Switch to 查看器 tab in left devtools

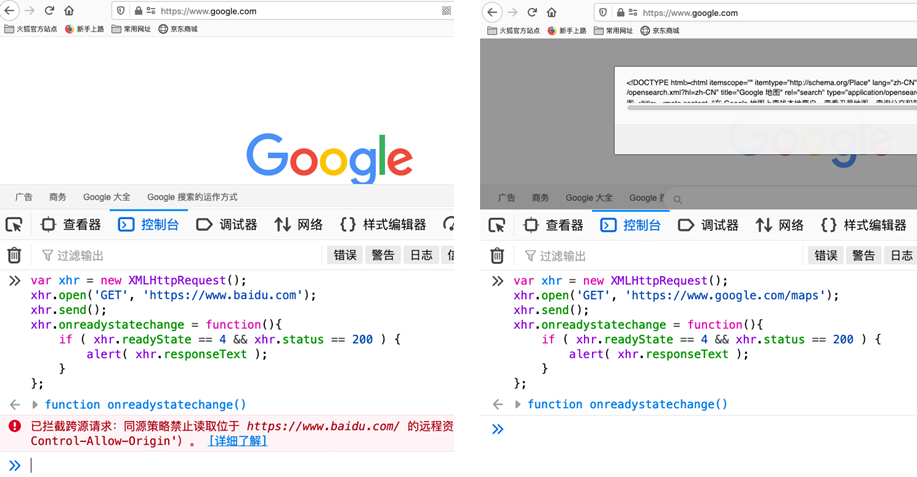pyautogui.click(x=71, y=224)
